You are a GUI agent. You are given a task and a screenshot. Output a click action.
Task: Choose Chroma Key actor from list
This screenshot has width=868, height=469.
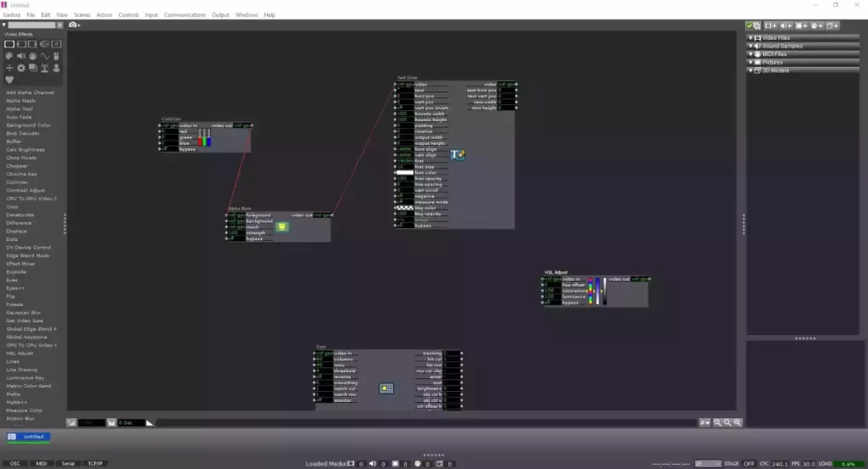pos(21,174)
